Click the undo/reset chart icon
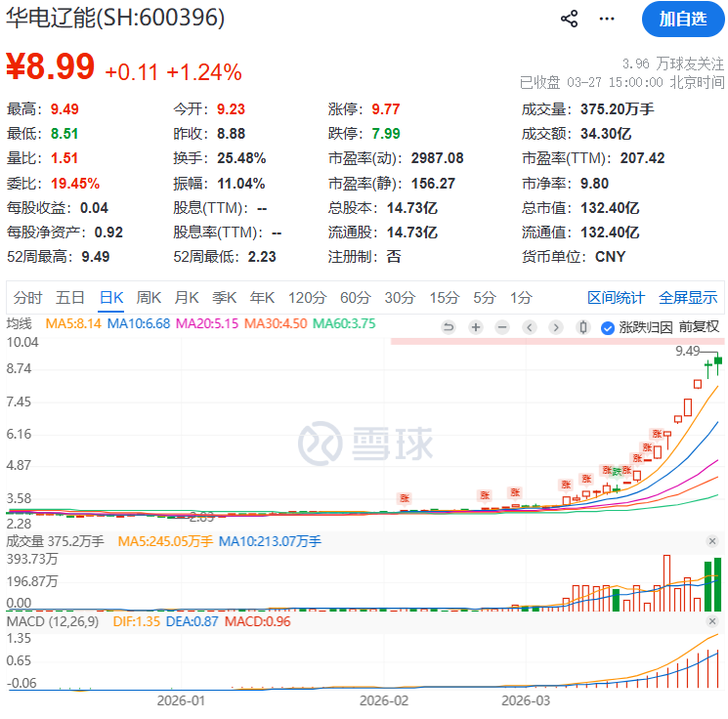 tap(449, 327)
